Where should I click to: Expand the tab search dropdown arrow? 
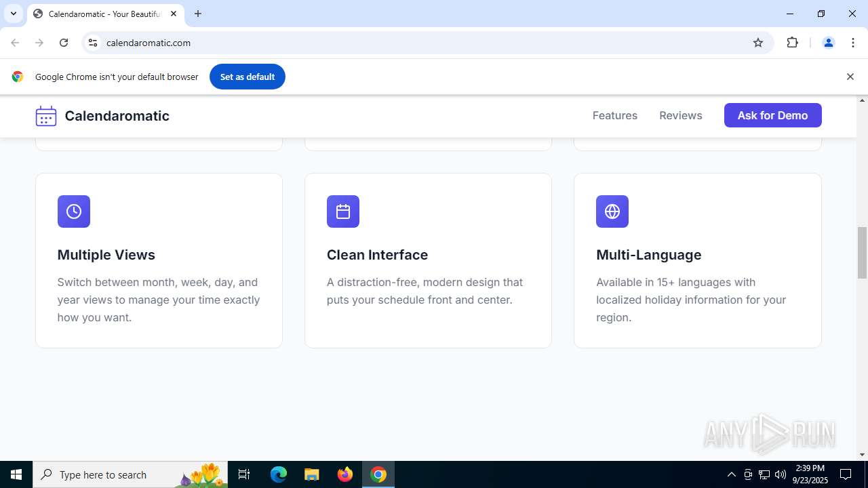pyautogui.click(x=14, y=14)
